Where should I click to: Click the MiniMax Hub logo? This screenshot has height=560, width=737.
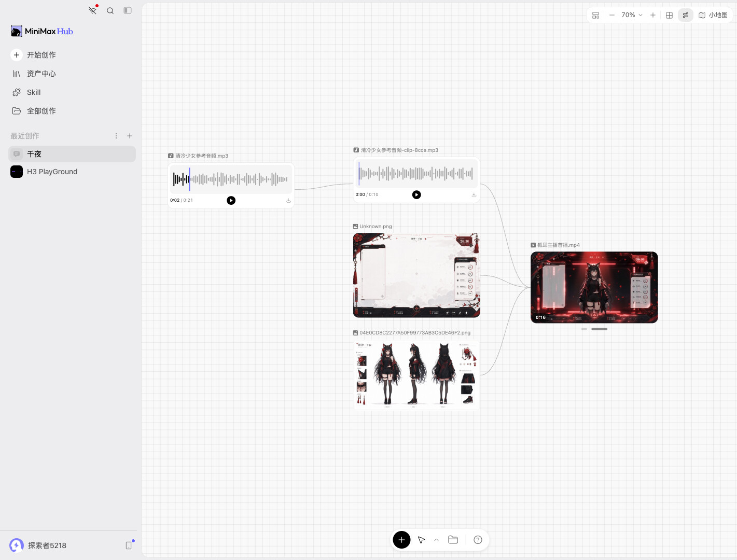(x=42, y=31)
